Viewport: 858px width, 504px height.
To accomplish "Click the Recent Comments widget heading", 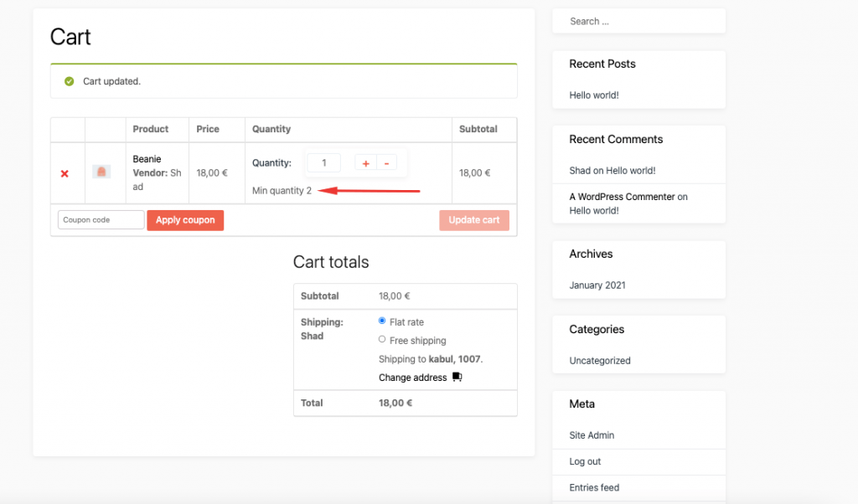I will tap(616, 139).
